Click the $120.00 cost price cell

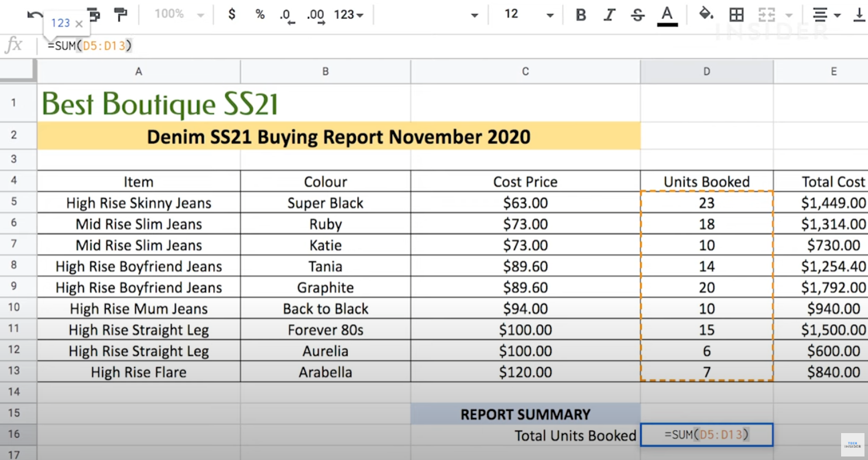tap(526, 372)
